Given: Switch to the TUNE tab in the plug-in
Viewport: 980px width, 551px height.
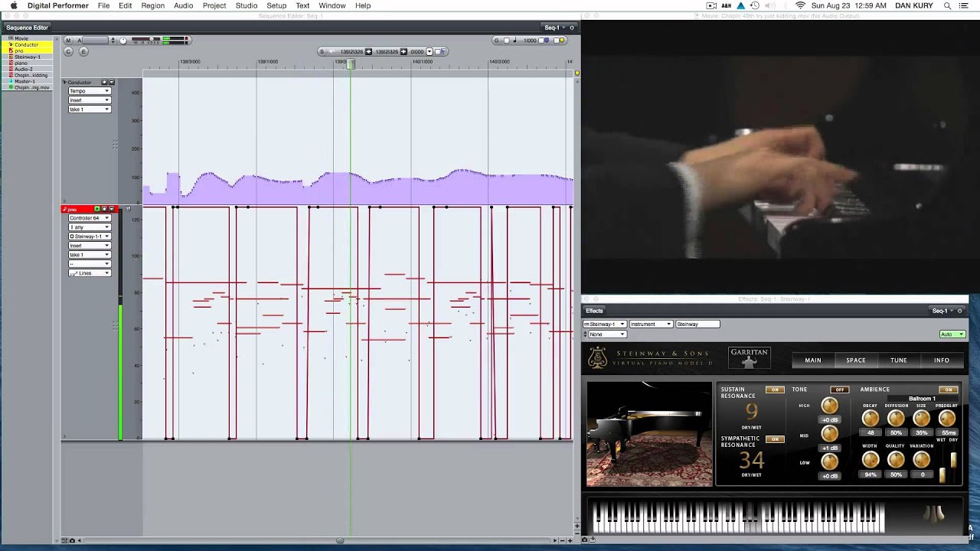Looking at the screenshot, I should [899, 360].
